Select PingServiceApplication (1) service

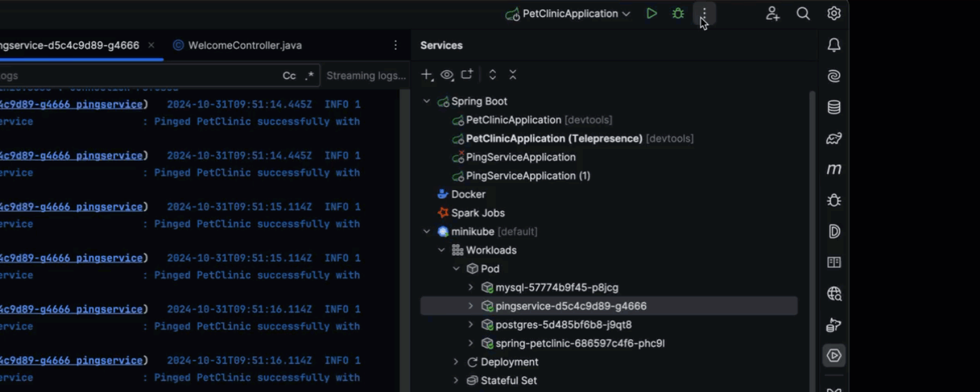pyautogui.click(x=521, y=176)
